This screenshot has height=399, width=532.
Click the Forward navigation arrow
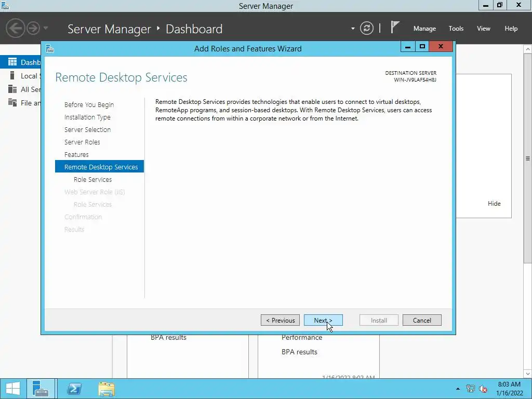pyautogui.click(x=33, y=28)
